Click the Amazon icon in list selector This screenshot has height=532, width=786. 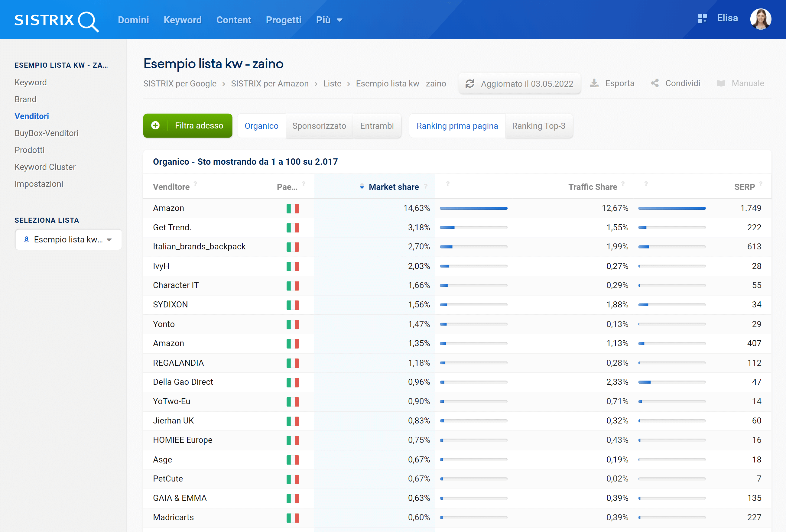click(x=26, y=239)
